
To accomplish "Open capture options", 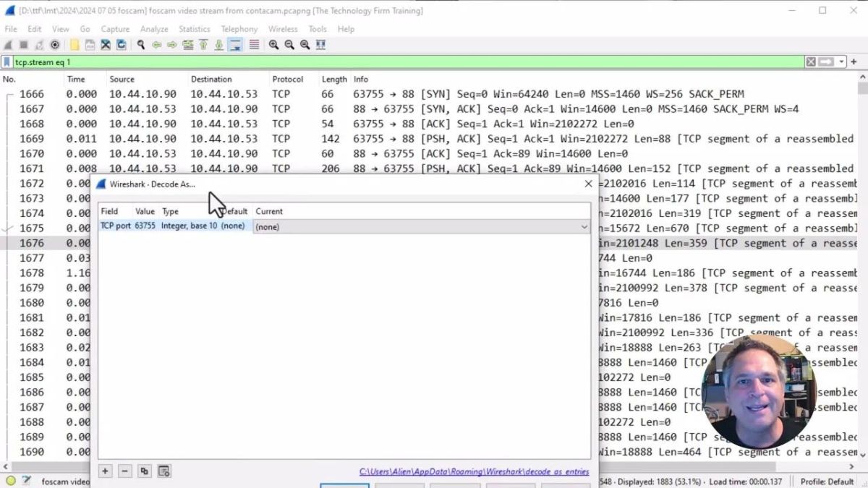I will (55, 45).
